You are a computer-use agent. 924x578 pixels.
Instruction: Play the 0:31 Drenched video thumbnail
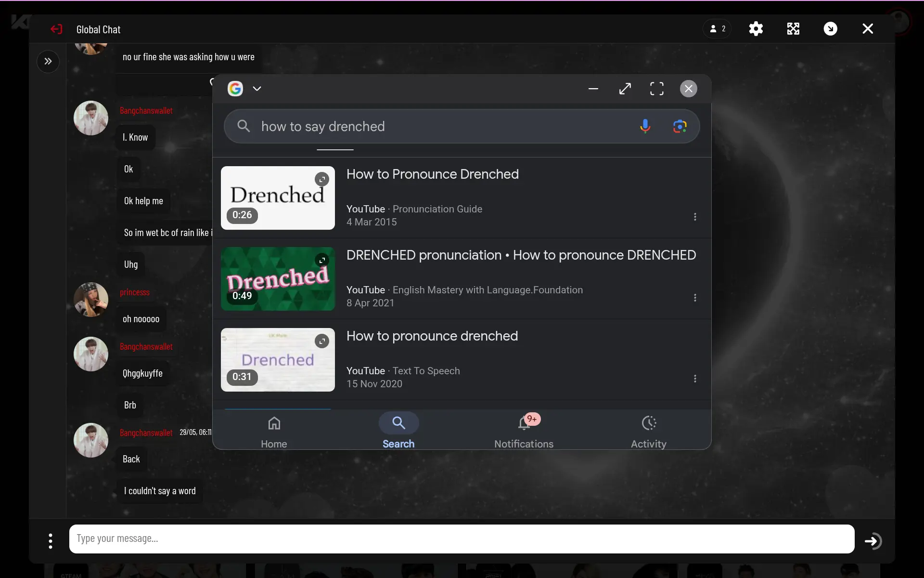point(278,360)
